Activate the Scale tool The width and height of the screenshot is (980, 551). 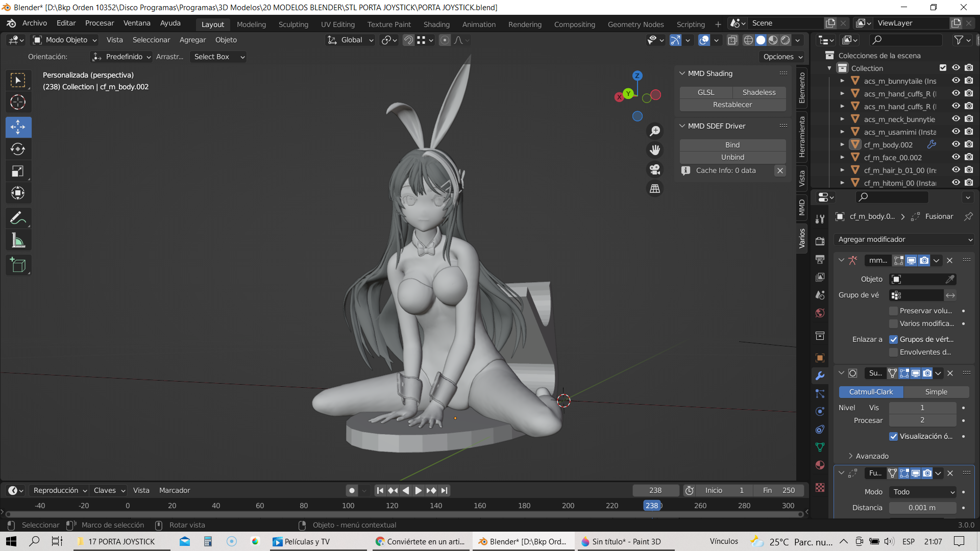coord(18,171)
